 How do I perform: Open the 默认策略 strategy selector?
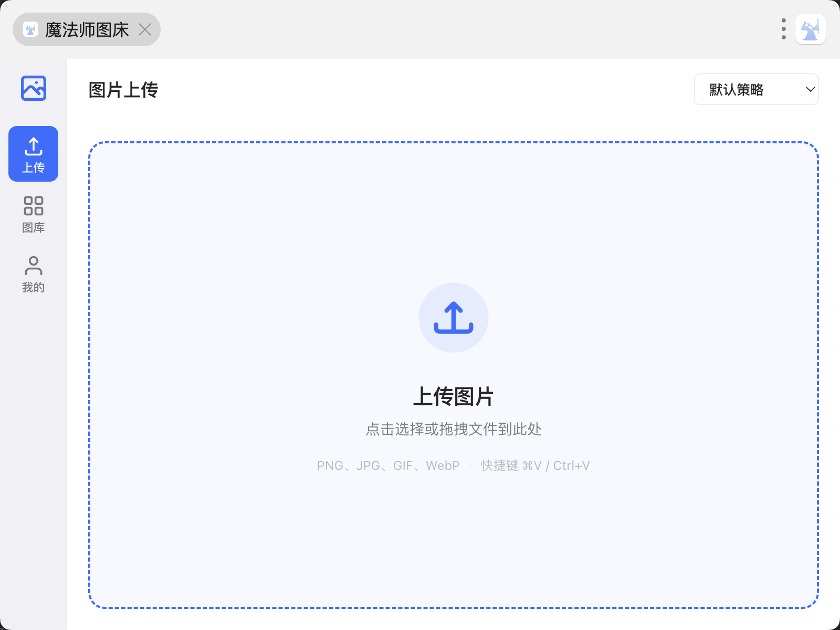[x=745, y=89]
